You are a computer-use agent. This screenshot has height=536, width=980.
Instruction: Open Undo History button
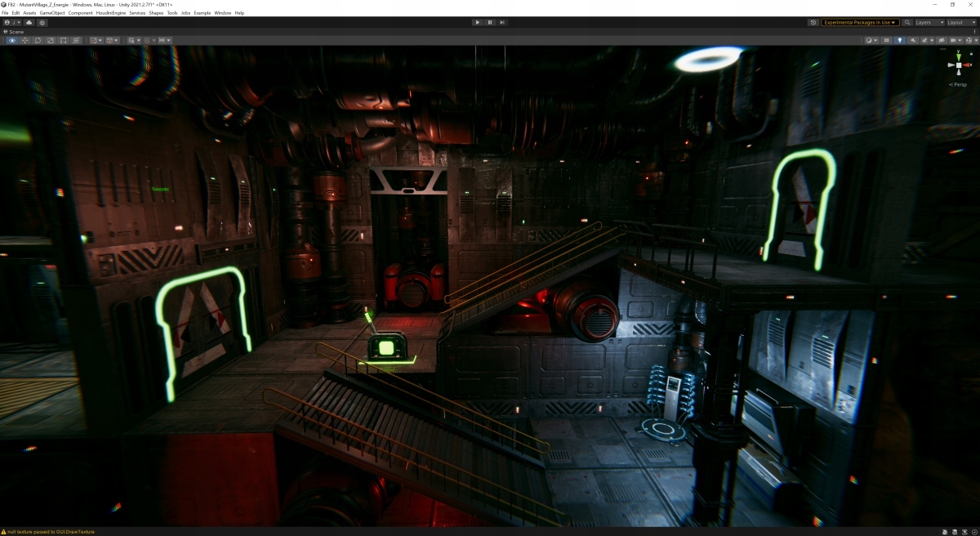pyautogui.click(x=813, y=23)
